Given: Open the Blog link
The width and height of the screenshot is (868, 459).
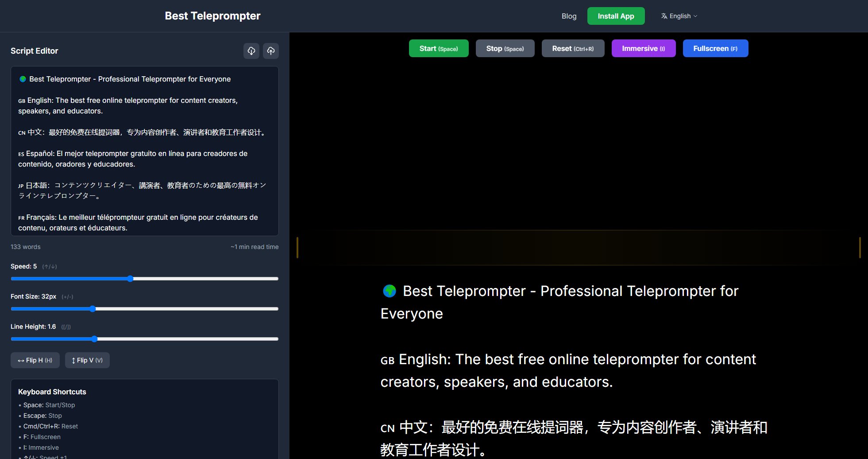Looking at the screenshot, I should click(569, 16).
